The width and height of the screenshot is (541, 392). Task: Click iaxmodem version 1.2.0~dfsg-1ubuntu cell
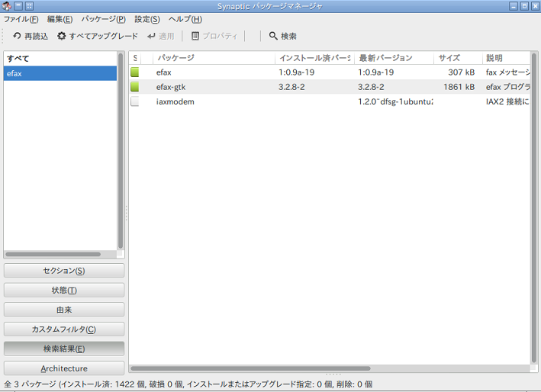click(395, 101)
